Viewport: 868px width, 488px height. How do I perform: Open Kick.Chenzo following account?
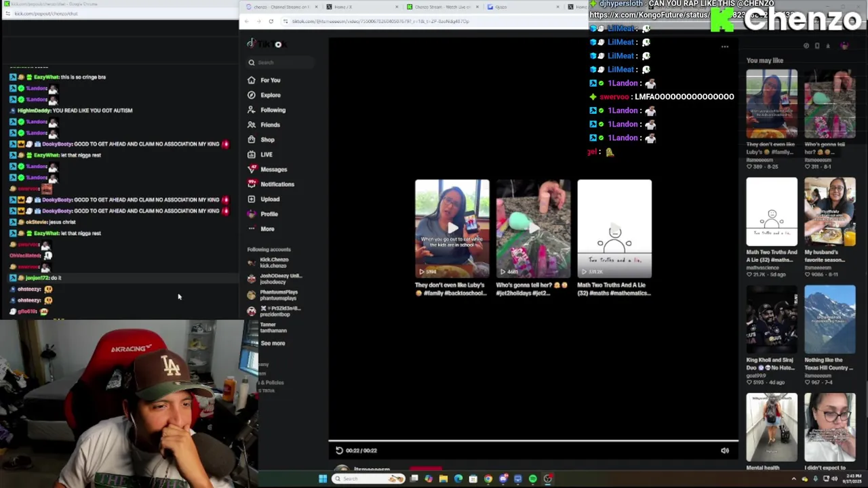coord(275,262)
